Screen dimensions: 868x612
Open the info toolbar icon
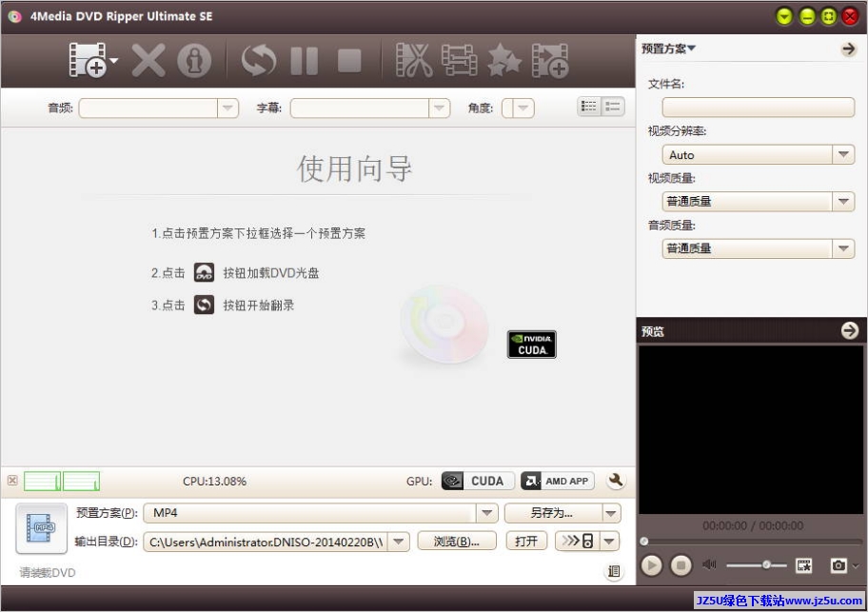tap(194, 60)
